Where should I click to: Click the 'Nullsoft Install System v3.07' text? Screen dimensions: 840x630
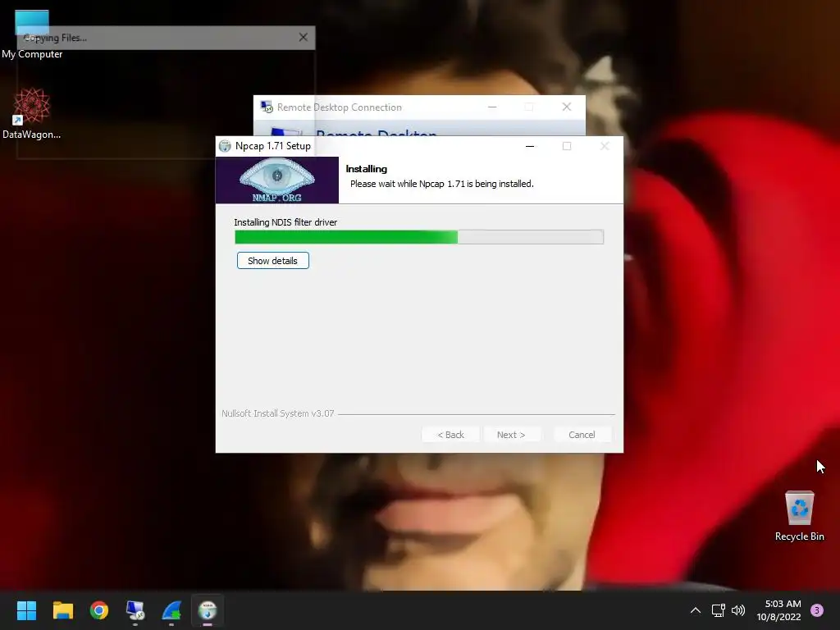(277, 413)
